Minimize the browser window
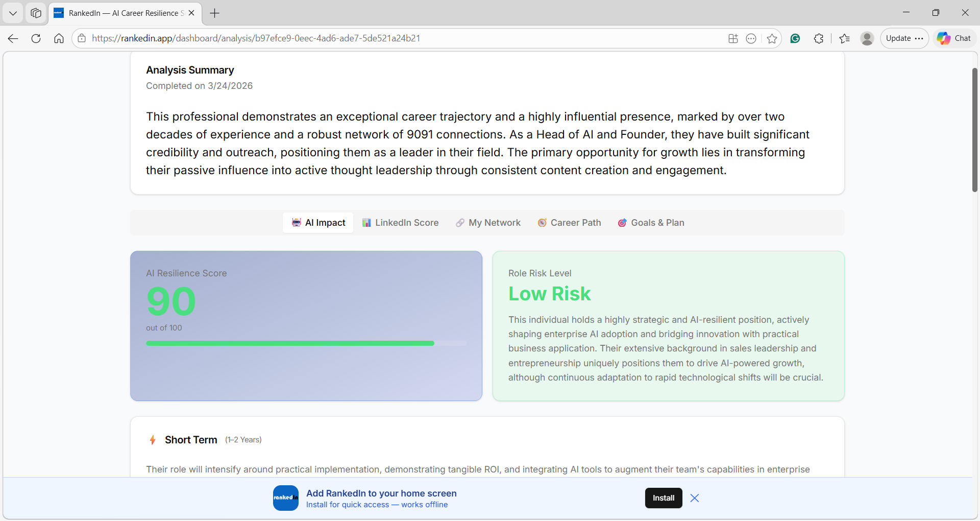The image size is (980, 521). coord(906,13)
